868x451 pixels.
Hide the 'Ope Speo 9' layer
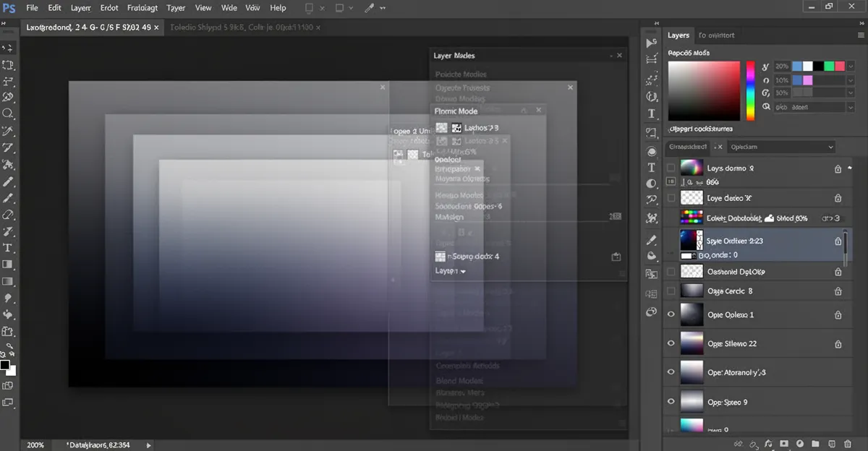pyautogui.click(x=671, y=401)
